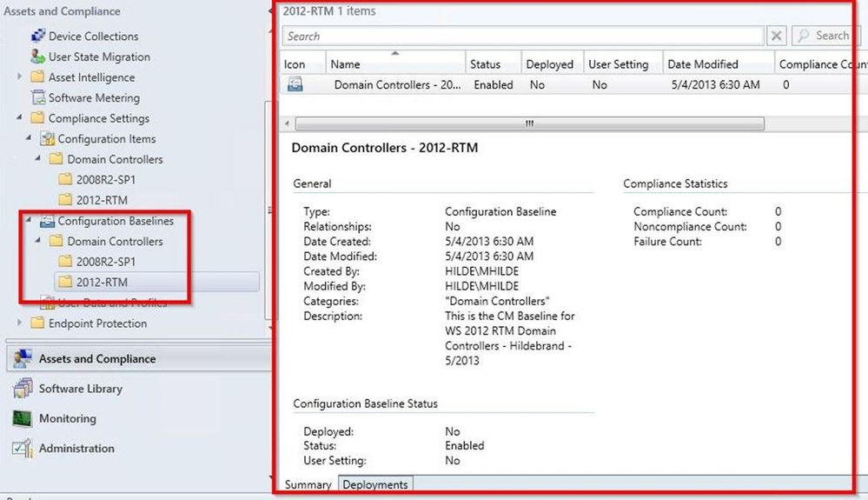Clear the search box with the X button
This screenshot has height=500, width=868.
[x=776, y=36]
